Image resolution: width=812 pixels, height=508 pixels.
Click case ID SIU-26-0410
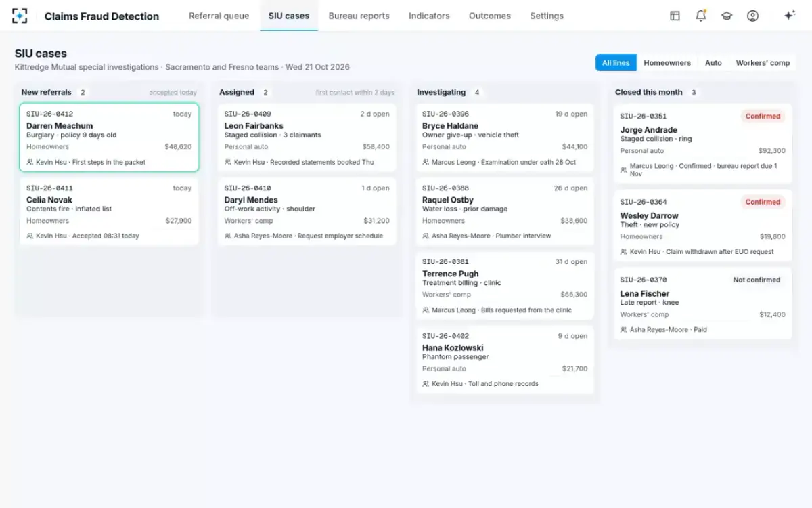click(x=248, y=188)
